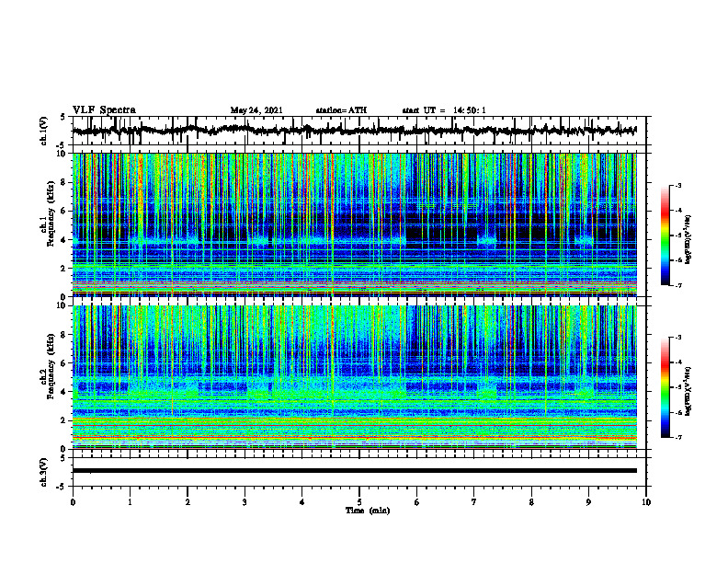This screenshot has height=563, width=728.
Task: Click the "-3" label on the ch.2 color bar
Action: click(x=678, y=338)
